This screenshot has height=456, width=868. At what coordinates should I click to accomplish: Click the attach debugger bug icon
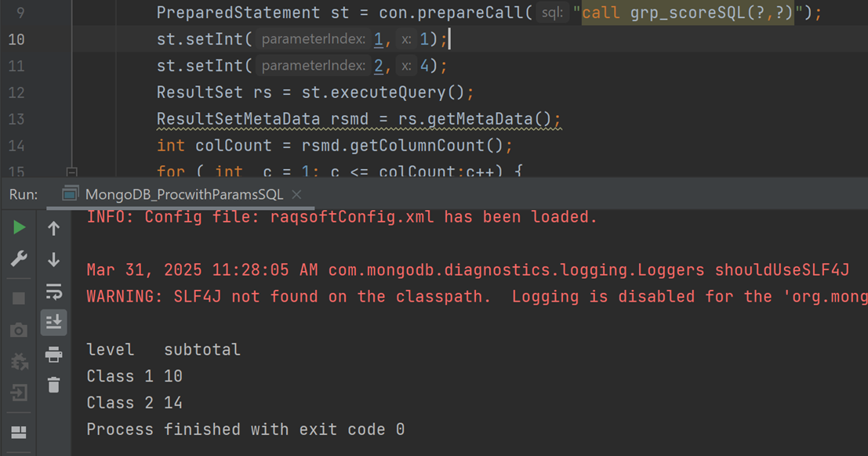(19, 361)
